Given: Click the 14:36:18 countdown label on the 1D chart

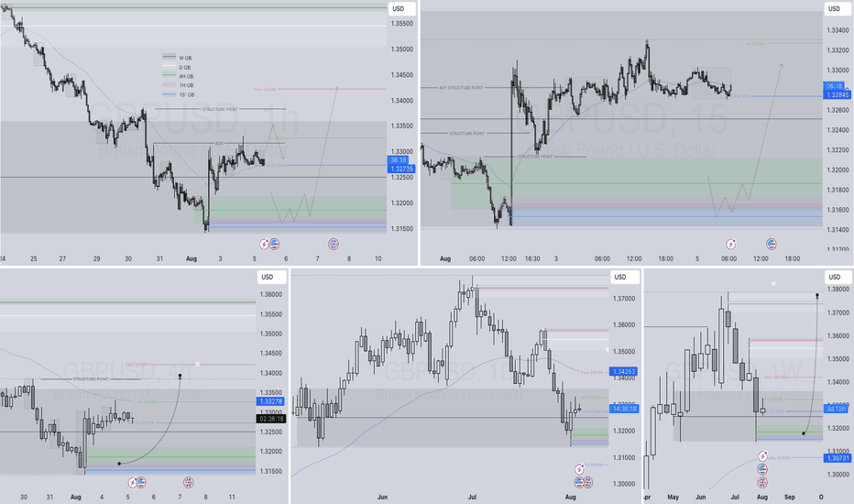Looking at the screenshot, I should 624,409.
